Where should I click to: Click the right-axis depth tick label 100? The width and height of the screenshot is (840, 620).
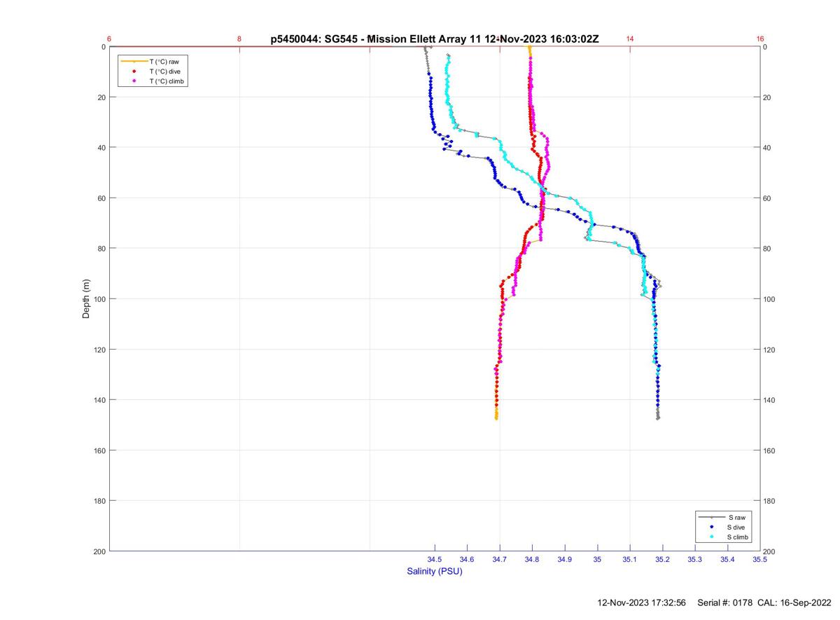[769, 299]
